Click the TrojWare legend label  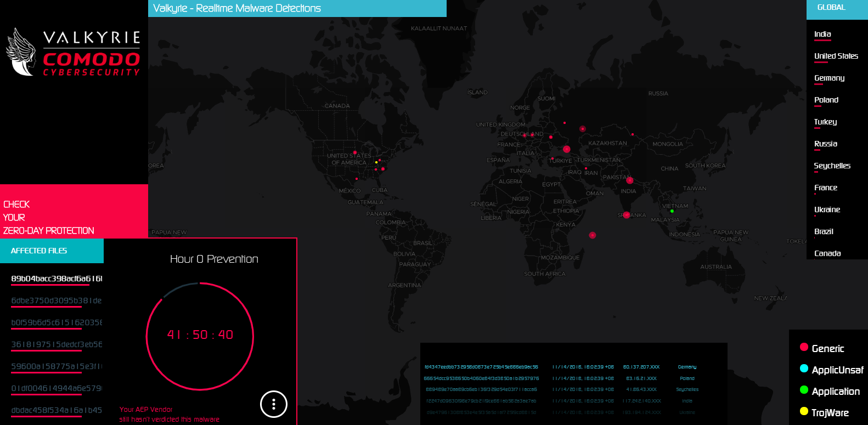tap(830, 413)
